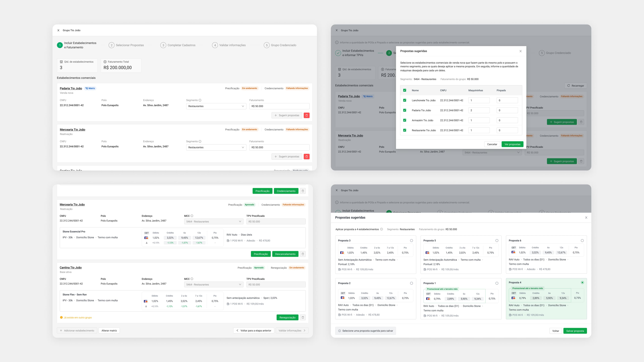Viewport: 644px width, 362px height.
Task: Toggle the select-all checkbox in table header
Action: point(405,90)
